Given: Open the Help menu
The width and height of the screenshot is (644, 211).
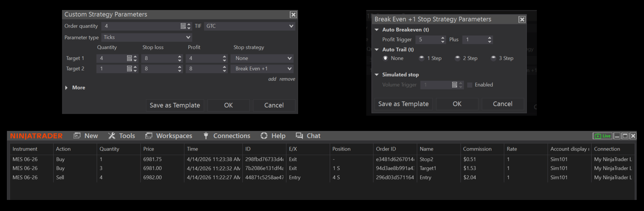Looking at the screenshot, I should [x=278, y=136].
